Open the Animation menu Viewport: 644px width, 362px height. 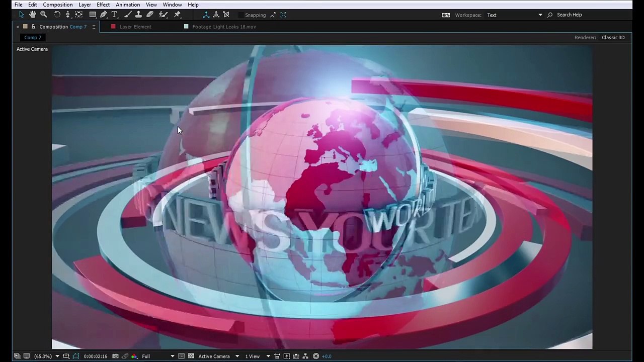pos(128,5)
